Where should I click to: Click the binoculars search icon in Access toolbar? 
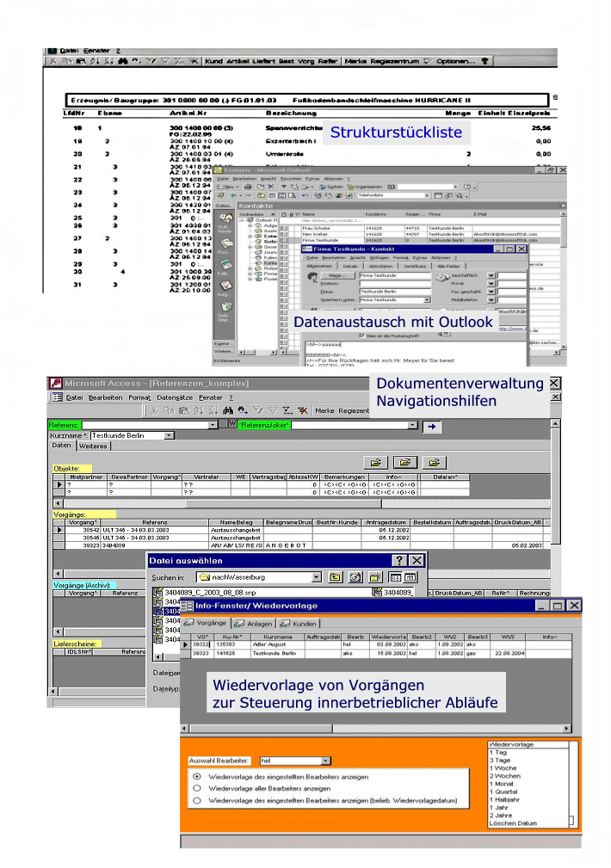coord(230,410)
